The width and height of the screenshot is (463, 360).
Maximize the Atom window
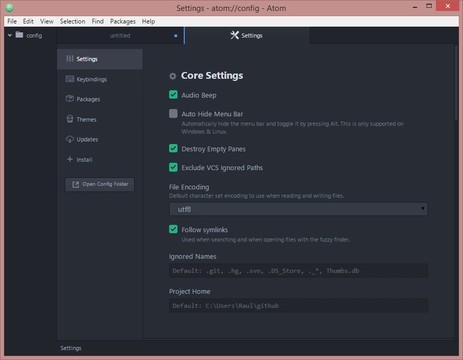coord(429,6)
